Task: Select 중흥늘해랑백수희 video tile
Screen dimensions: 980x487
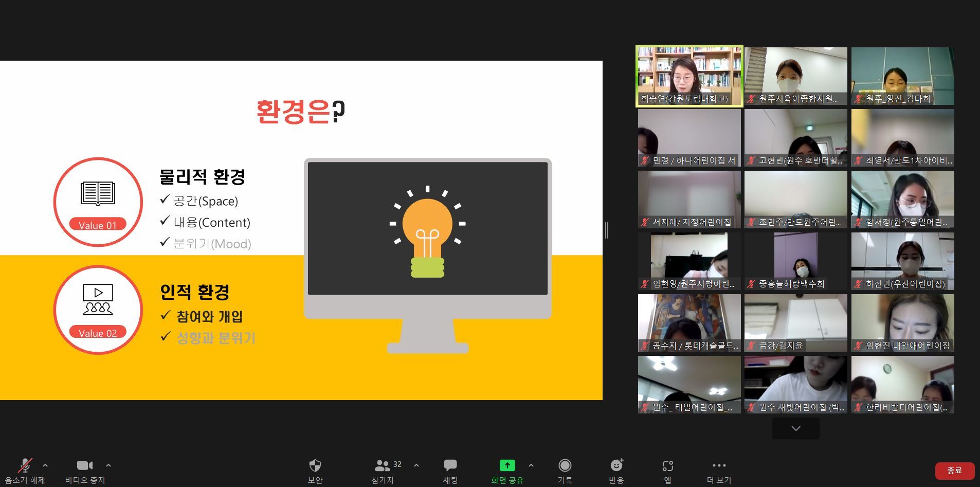Action: (x=796, y=261)
